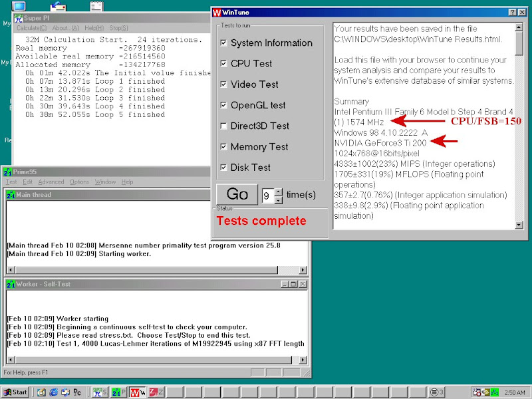Click the Main thread window icon
The image size is (532, 399).
(x=11, y=195)
